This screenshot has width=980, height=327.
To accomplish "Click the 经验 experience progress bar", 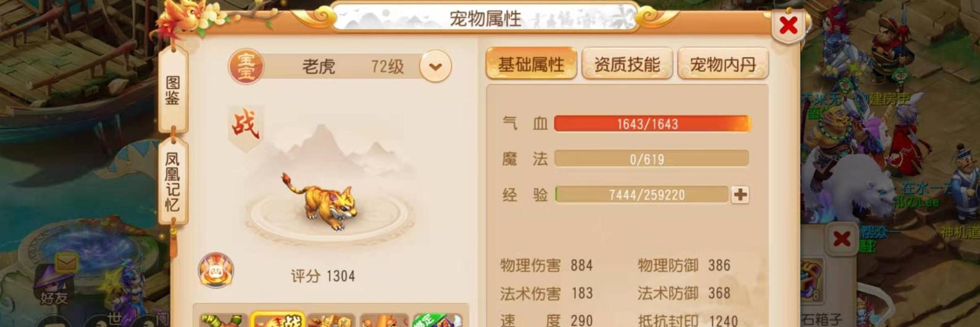I will (642, 195).
